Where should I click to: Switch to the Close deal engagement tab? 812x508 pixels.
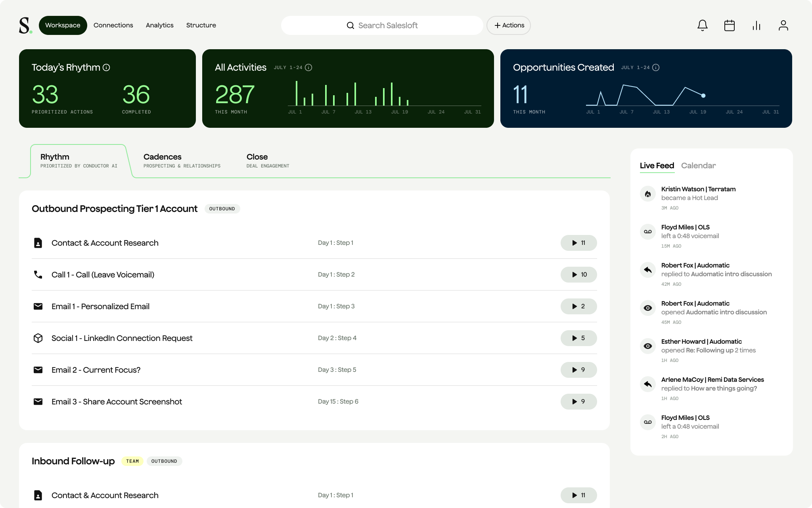coord(268,161)
